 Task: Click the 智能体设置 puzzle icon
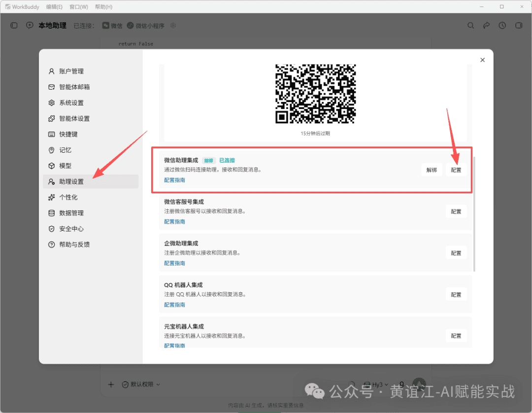click(52, 118)
